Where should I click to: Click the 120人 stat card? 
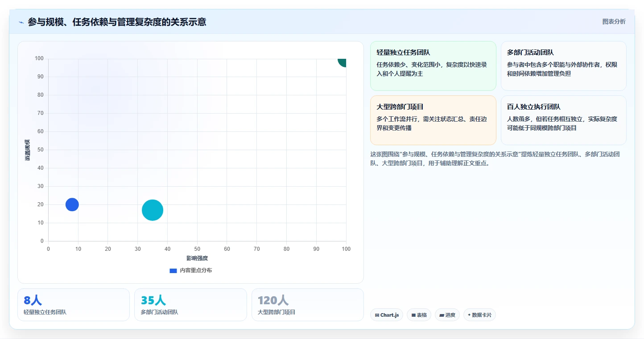tap(308, 305)
